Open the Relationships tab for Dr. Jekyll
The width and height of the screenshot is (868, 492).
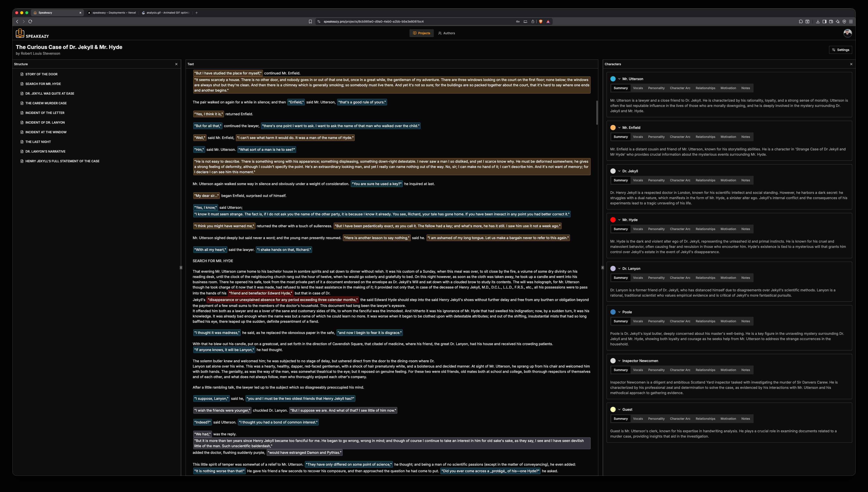[x=705, y=180]
